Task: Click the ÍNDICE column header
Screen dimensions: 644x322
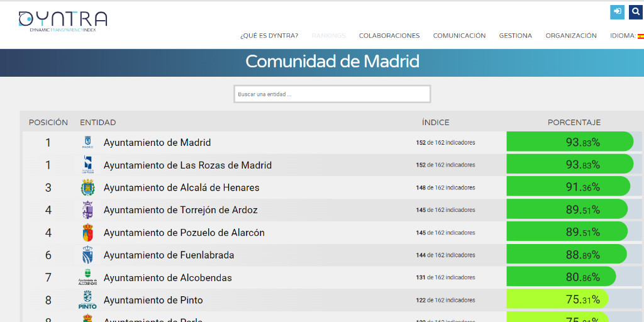Action: 435,123
